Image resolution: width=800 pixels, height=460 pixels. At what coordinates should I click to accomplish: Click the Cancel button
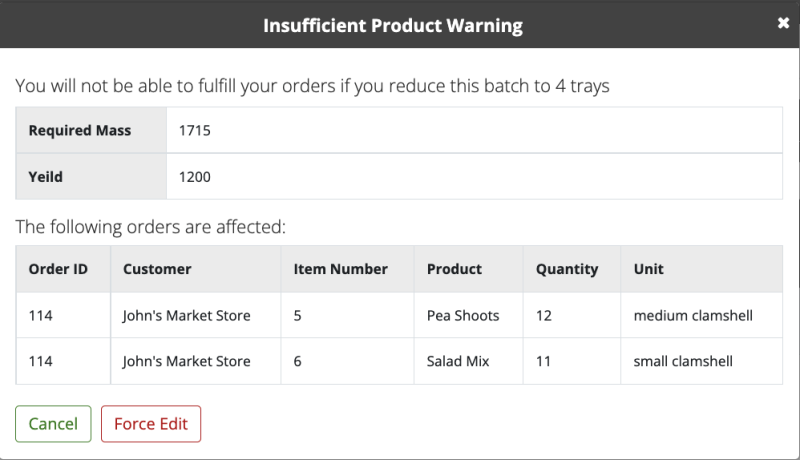click(53, 424)
